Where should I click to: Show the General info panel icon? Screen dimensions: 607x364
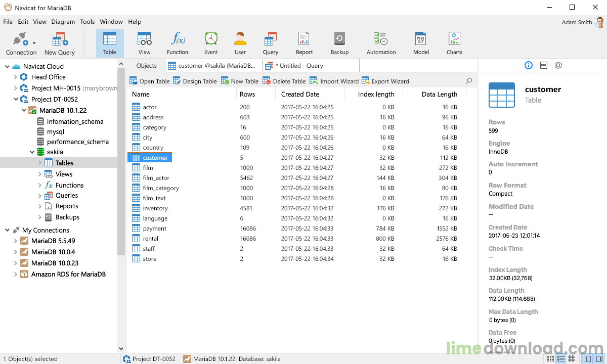coord(529,65)
